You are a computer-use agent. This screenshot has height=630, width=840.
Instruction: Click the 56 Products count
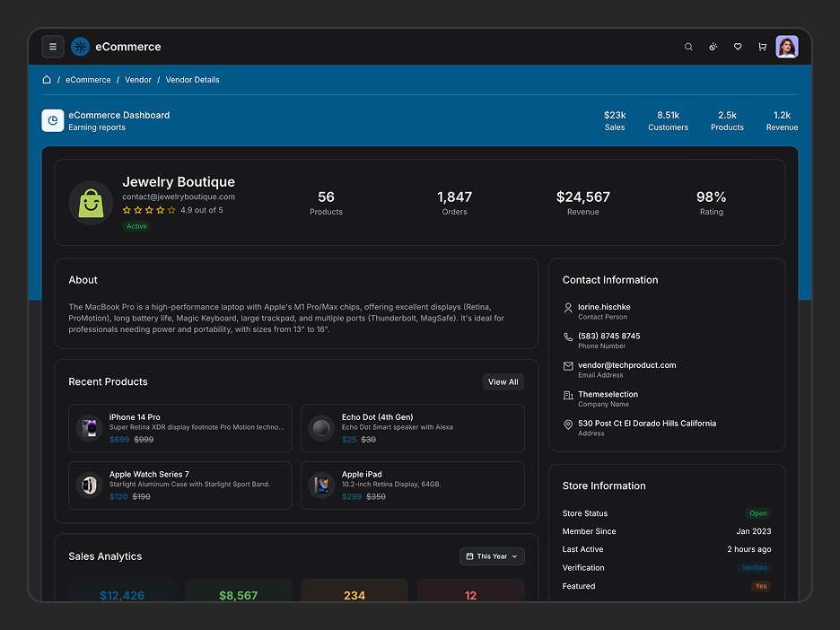(x=326, y=203)
